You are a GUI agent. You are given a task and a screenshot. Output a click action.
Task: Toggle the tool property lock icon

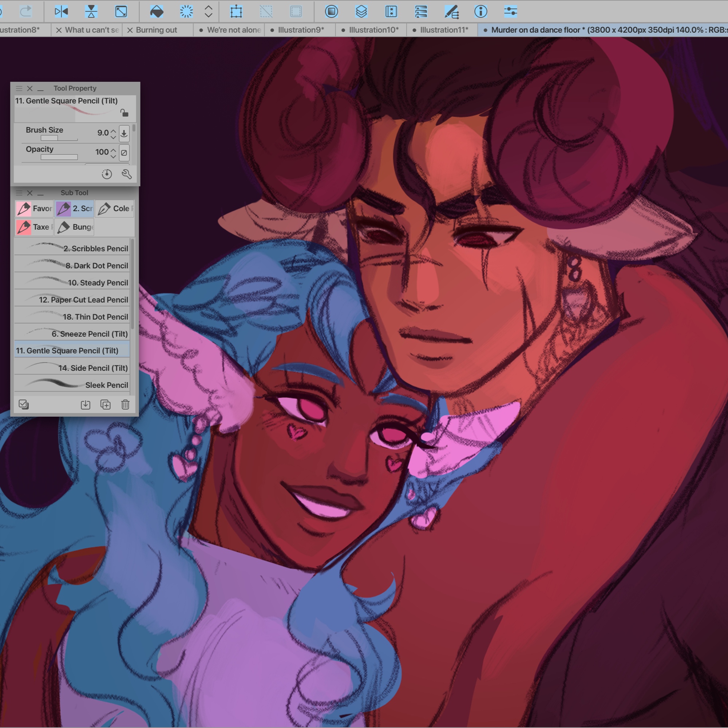click(x=124, y=113)
